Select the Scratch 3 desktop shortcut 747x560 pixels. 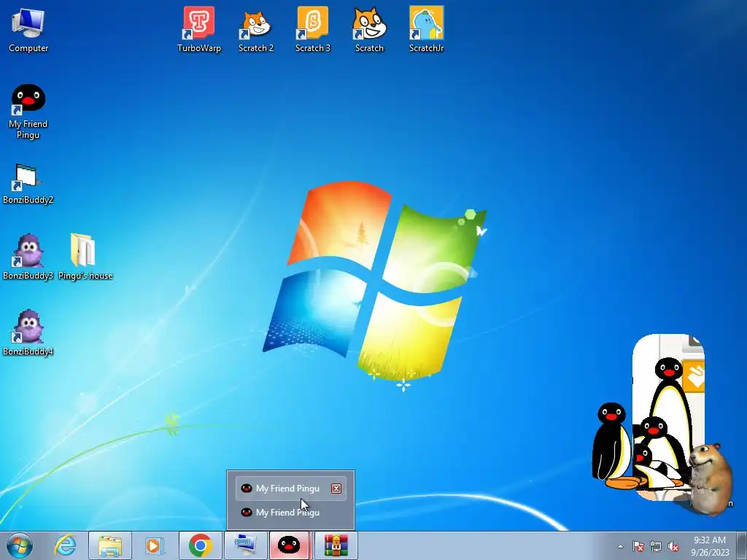(x=312, y=30)
